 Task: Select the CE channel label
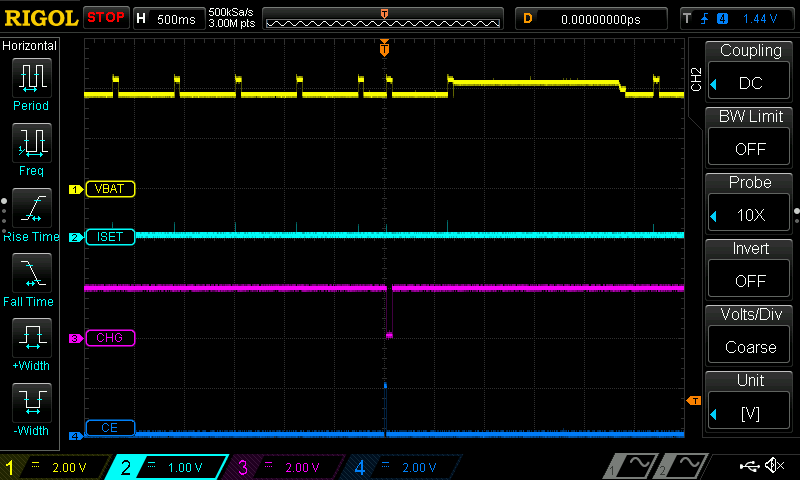[x=110, y=427]
